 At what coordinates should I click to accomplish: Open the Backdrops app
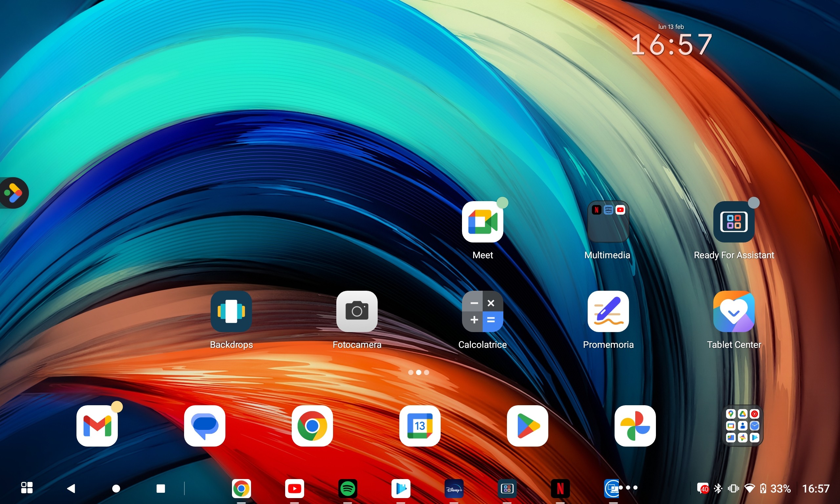pos(231,311)
